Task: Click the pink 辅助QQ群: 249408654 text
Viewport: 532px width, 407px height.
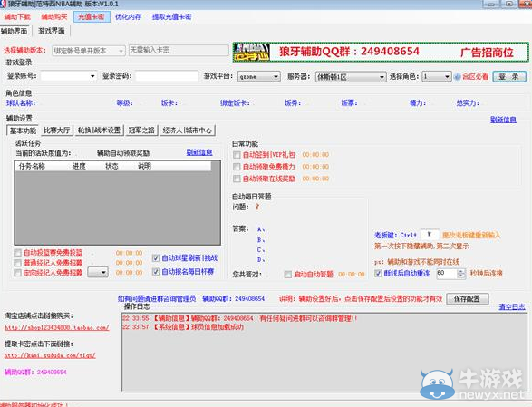Action: pyautogui.click(x=35, y=373)
